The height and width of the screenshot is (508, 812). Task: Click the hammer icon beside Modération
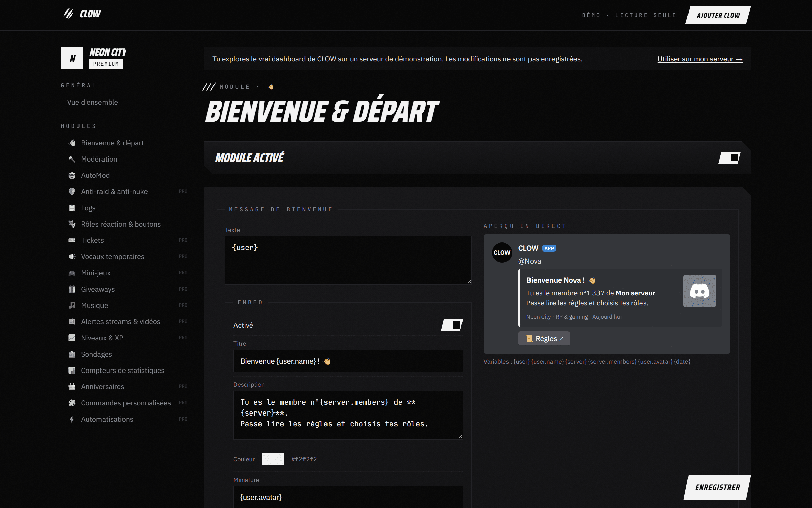tap(72, 159)
